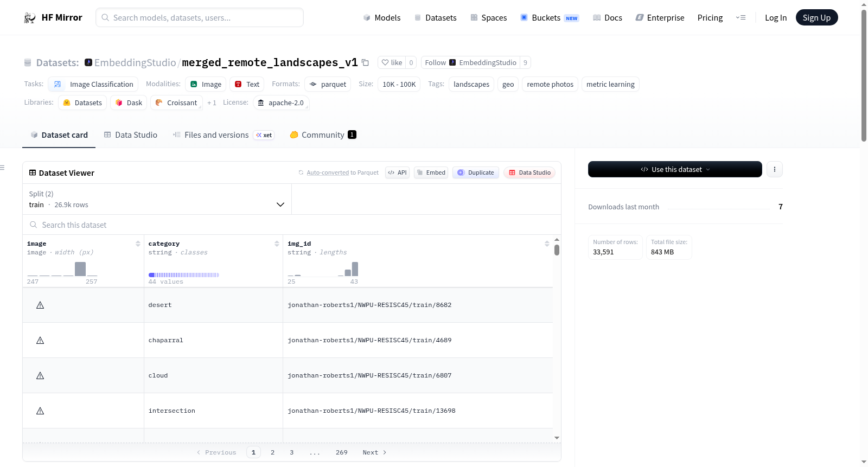Viewport: 868px width, 467px height.
Task: Click the landscapes tag
Action: point(471,85)
